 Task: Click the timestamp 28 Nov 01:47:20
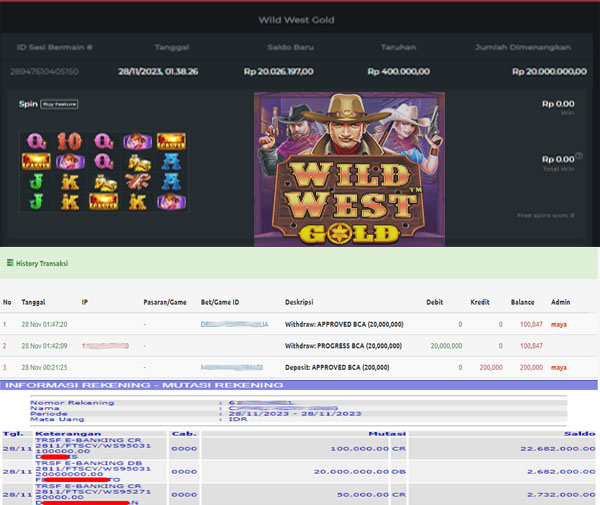(44, 324)
